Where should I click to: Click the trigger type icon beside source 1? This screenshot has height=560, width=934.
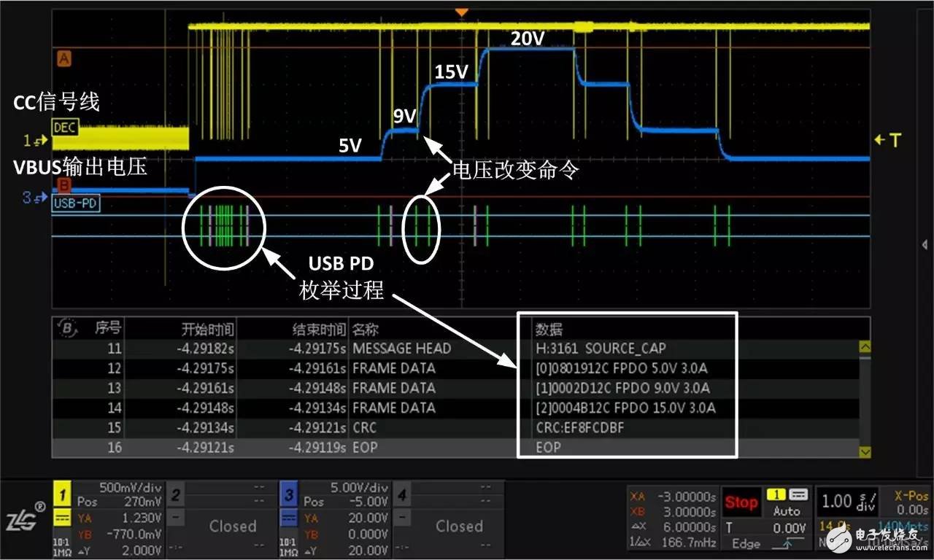pyautogui.click(x=798, y=495)
